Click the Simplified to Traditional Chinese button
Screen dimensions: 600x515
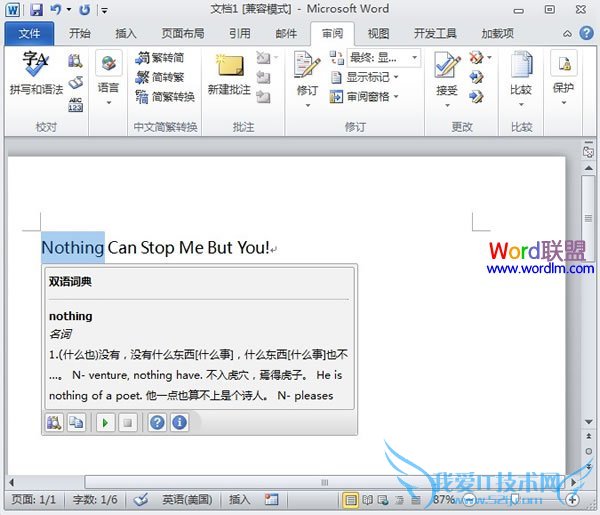point(160,77)
